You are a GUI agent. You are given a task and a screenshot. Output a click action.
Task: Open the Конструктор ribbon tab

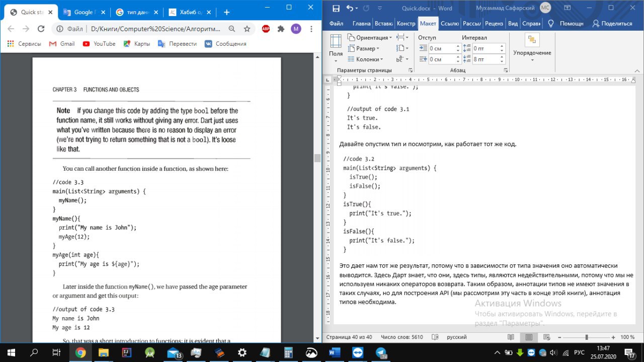(406, 24)
